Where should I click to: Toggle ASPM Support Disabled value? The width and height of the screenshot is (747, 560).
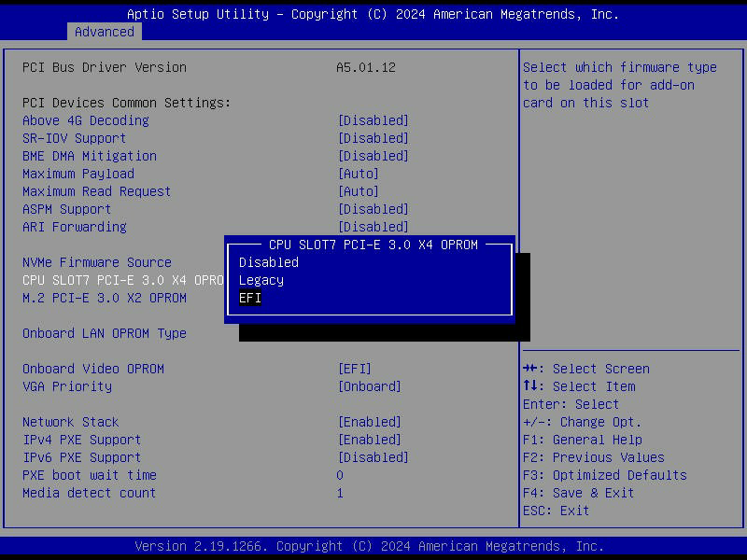373,209
